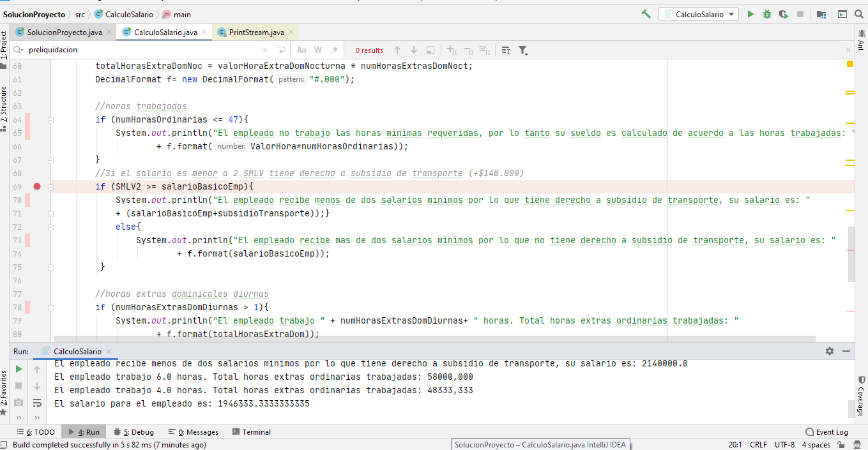
Task: Open the CalculoSalario run configuration dropdown
Action: point(699,14)
